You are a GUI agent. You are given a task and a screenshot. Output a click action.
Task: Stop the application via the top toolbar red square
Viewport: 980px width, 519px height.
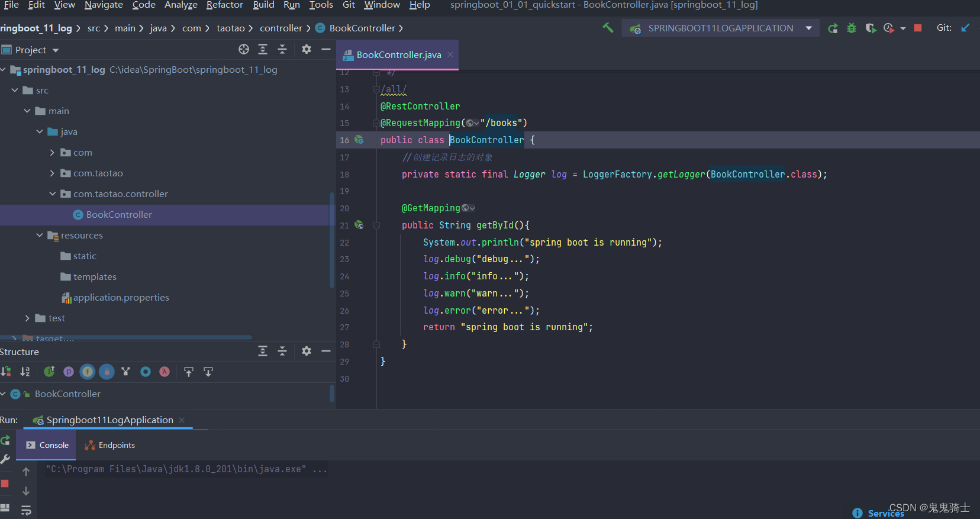tap(918, 28)
